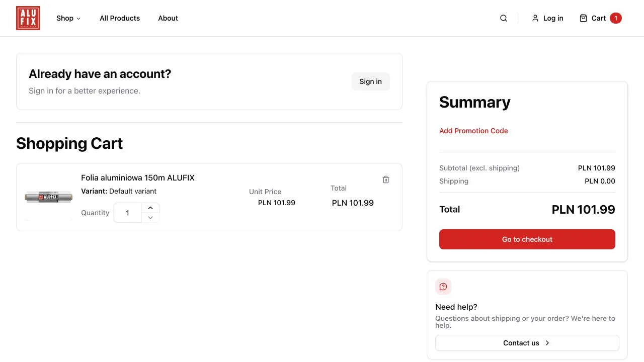Viewport: 644px width, 362px height.
Task: Increase quantity with up arrow
Action: [150, 208]
